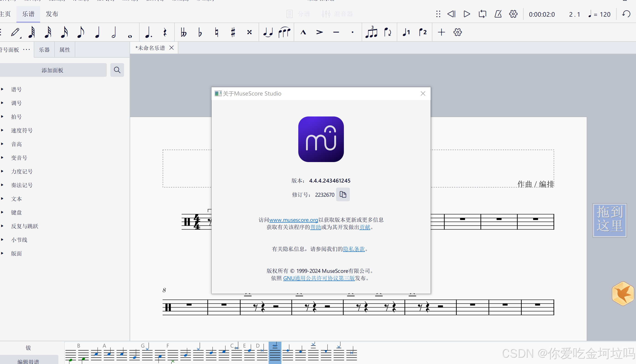Click the tempo 120 display
636x364 pixels.
[599, 15]
